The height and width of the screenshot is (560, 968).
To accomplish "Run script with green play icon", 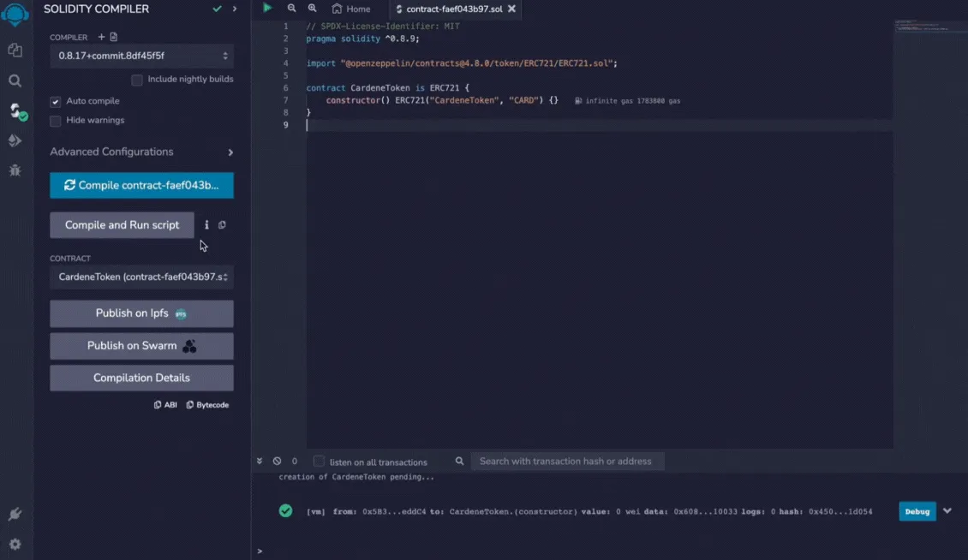I will 267,8.
